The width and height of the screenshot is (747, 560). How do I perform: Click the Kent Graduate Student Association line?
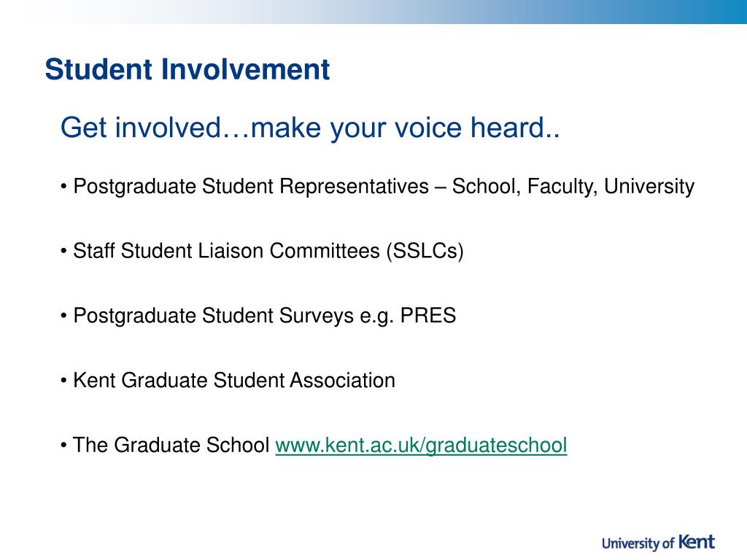tap(228, 381)
